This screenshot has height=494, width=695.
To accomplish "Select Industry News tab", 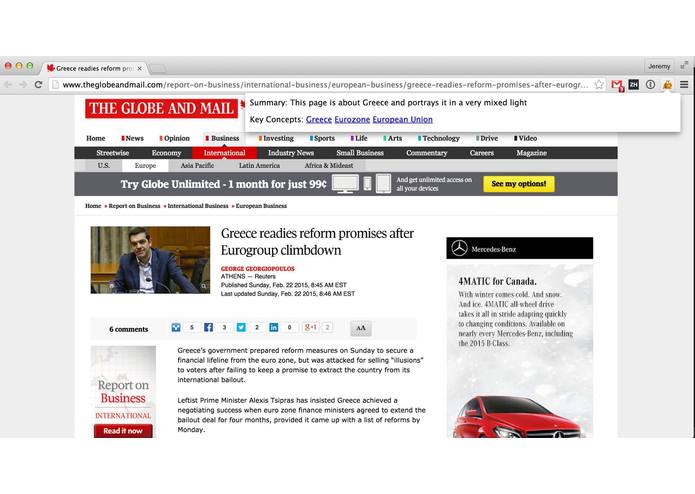I will (291, 153).
